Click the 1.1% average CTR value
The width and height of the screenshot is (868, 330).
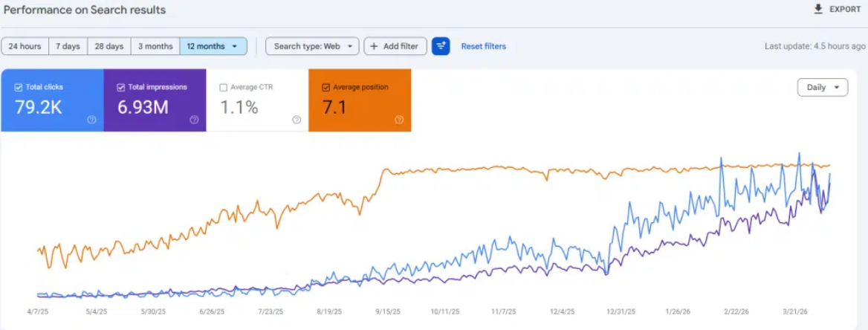tap(239, 108)
